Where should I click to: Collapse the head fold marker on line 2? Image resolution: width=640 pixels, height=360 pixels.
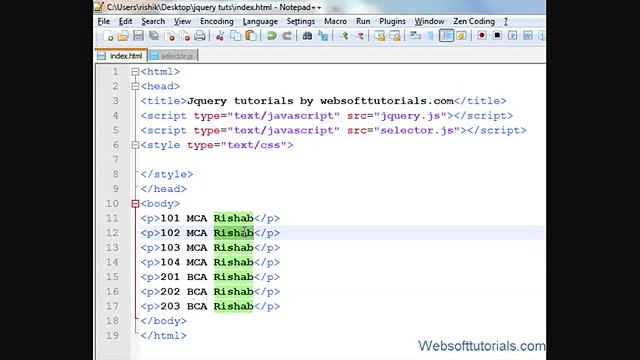click(x=135, y=87)
